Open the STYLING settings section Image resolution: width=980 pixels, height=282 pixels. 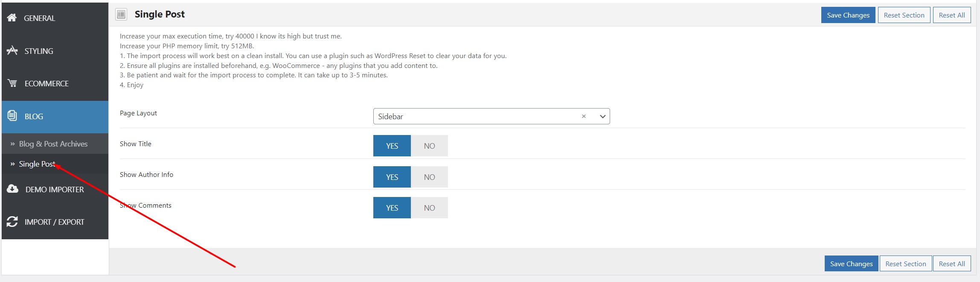(x=55, y=51)
